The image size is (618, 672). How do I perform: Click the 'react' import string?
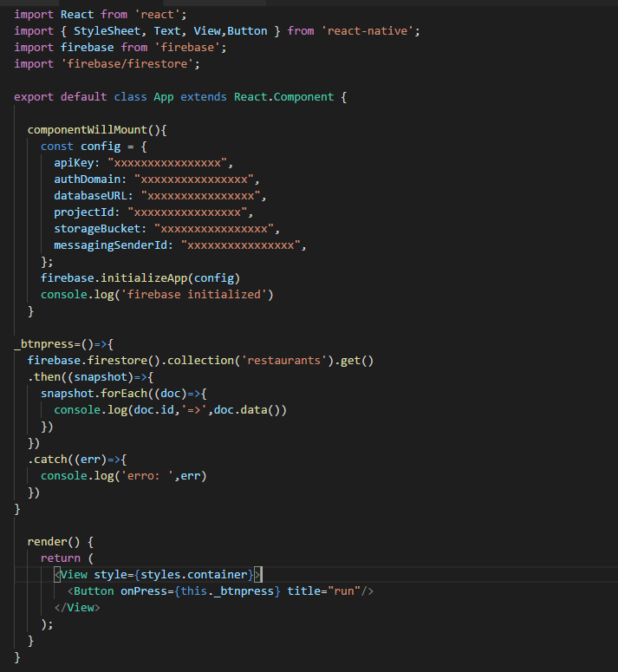point(157,15)
